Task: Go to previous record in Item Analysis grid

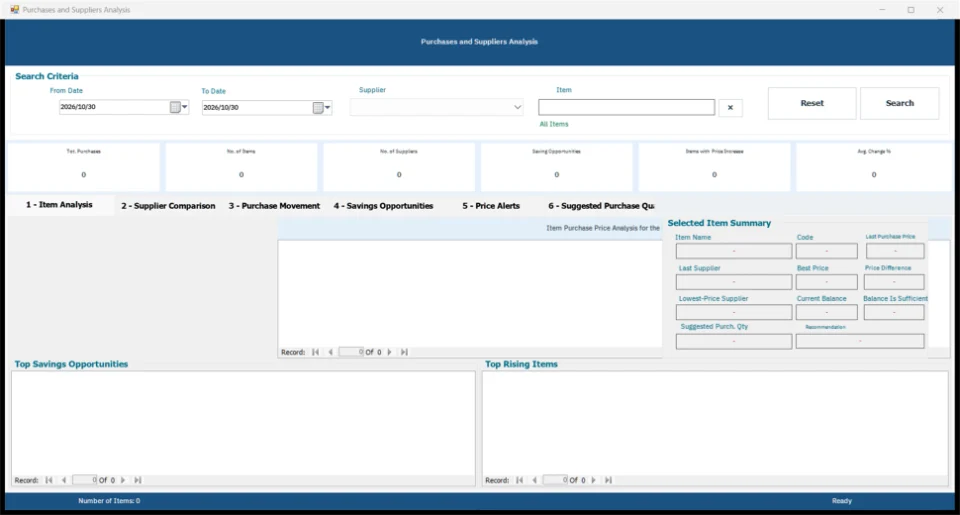Action: pos(331,352)
